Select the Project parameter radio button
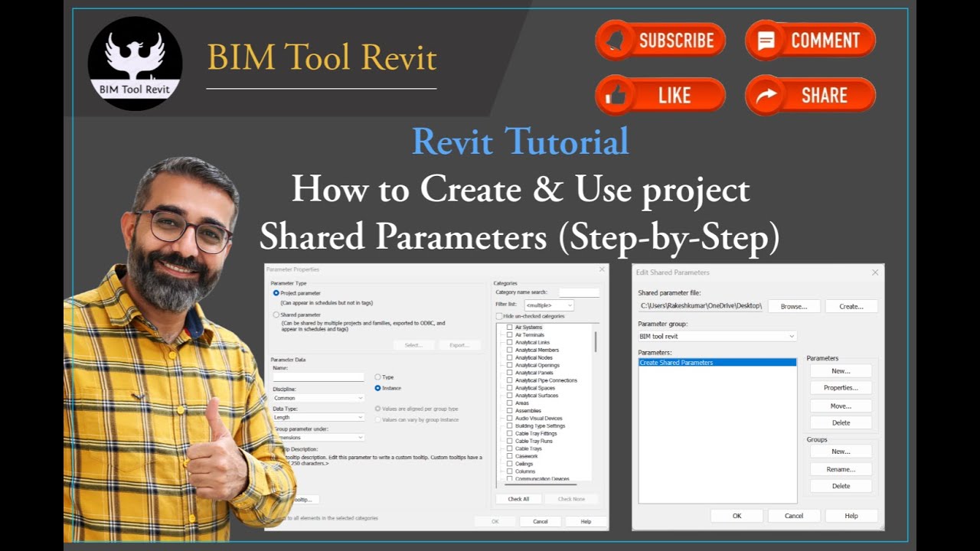The image size is (980, 551). 276,293
